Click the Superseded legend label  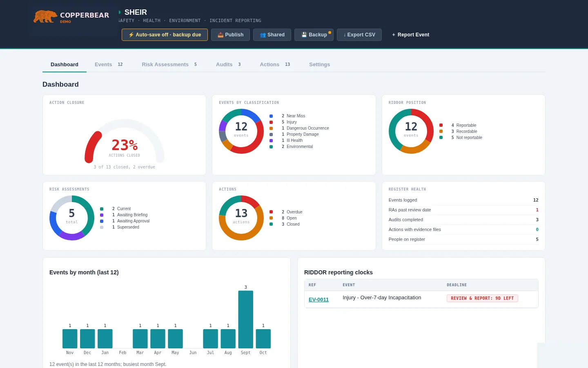128,227
